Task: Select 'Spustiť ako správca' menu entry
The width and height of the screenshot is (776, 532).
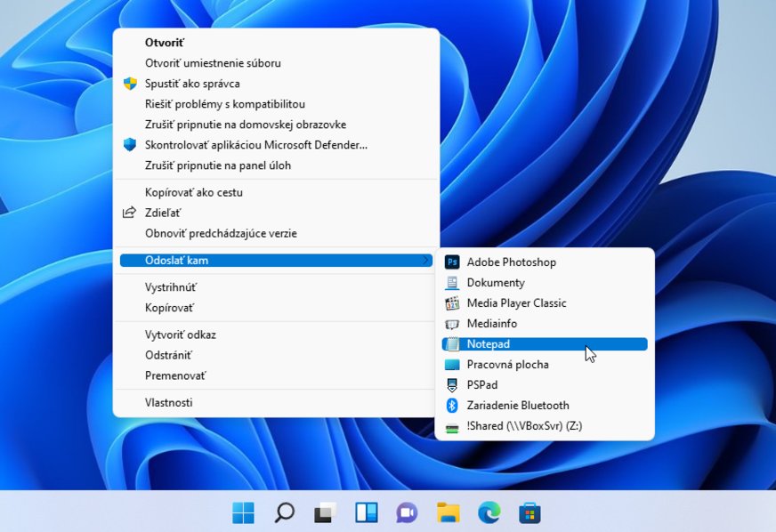Action: click(x=192, y=84)
